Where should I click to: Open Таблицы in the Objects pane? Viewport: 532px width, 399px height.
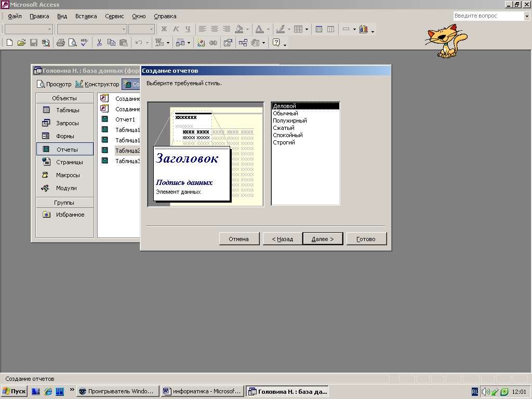pyautogui.click(x=64, y=110)
